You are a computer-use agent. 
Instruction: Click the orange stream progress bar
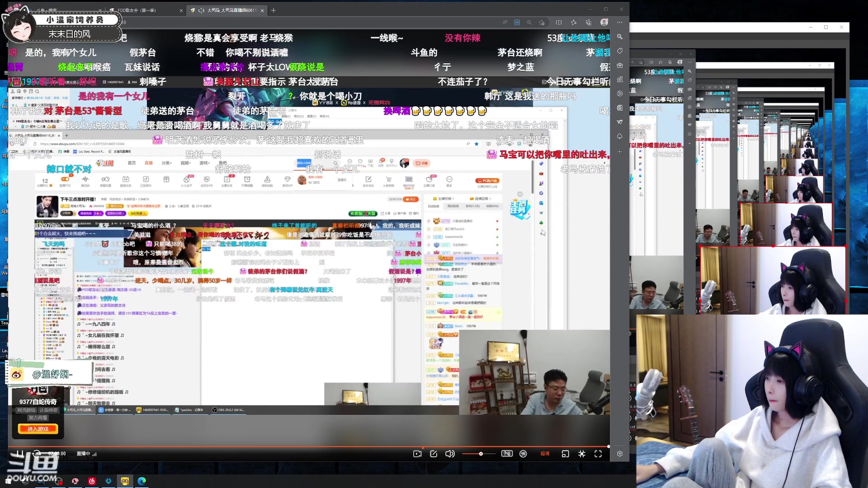pos(309,446)
